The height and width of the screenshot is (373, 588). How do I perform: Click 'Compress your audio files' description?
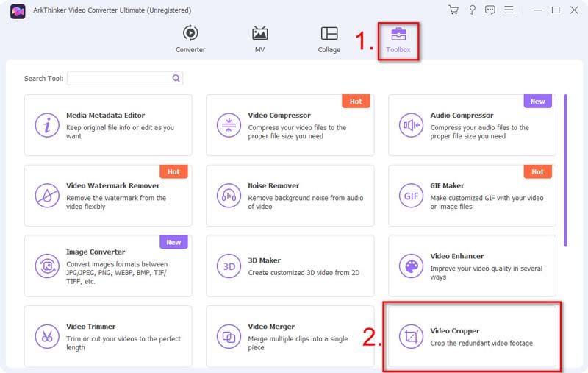point(480,132)
